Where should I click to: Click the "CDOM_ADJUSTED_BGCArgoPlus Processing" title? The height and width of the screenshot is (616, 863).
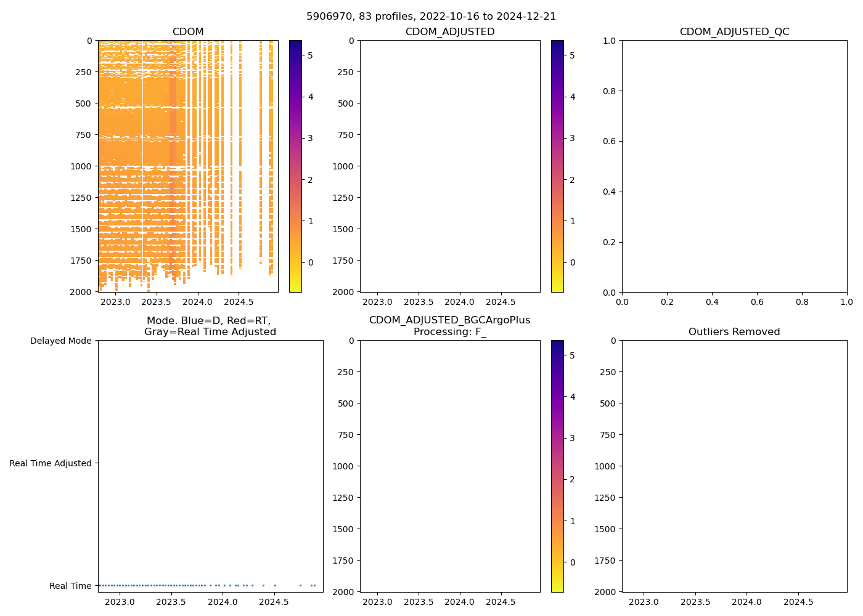point(450,326)
